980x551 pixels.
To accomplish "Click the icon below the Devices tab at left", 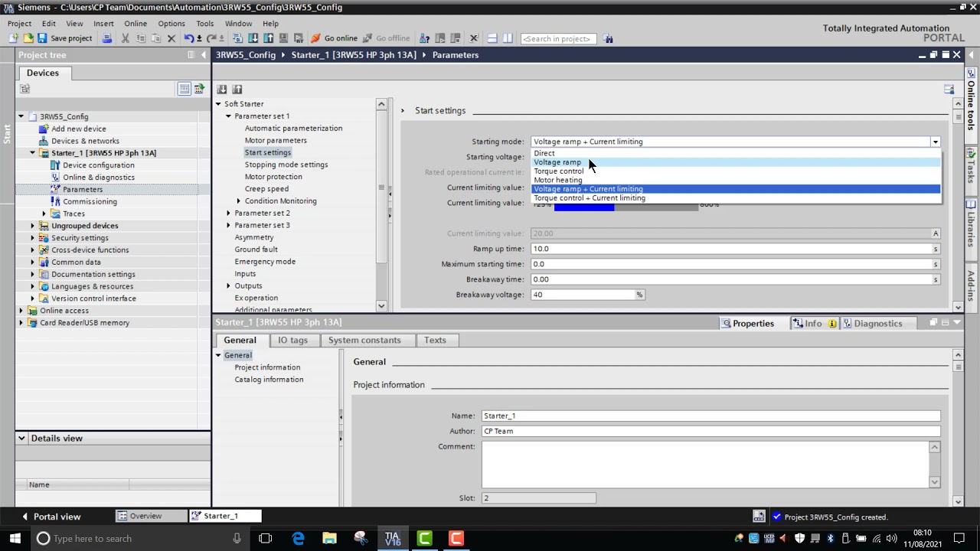I will click(24, 89).
